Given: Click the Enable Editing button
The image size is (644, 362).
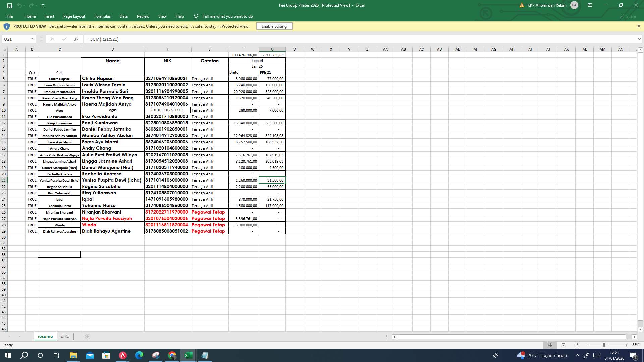Looking at the screenshot, I should (274, 26).
